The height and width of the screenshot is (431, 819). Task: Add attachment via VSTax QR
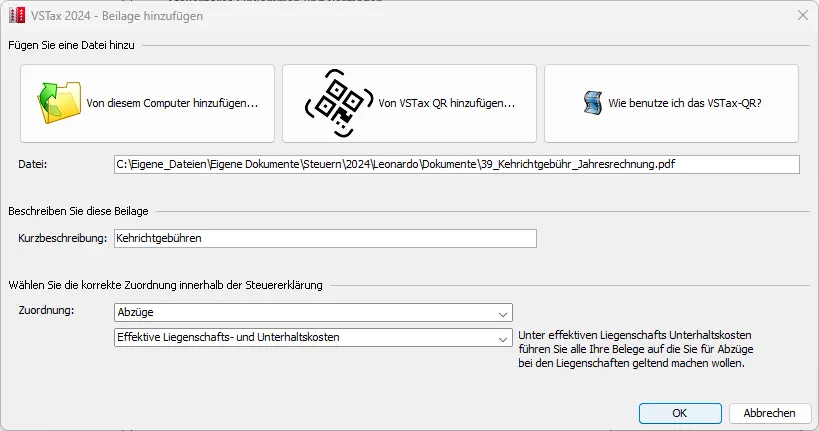(410, 103)
